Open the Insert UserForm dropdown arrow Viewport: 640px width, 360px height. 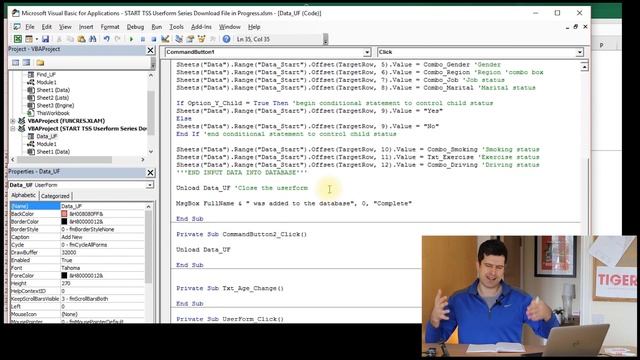(x=36, y=39)
